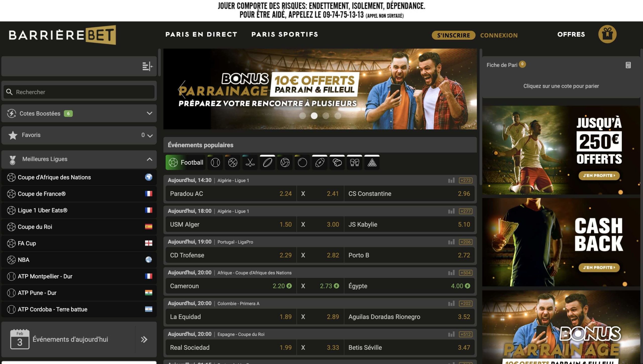
Task: Select the rugby ball sport icon
Action: (267, 163)
